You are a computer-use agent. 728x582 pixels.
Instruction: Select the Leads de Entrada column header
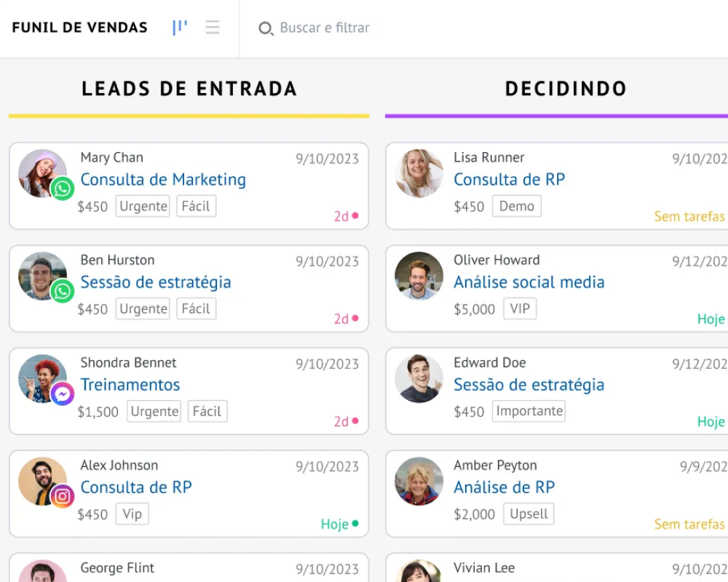pos(189,89)
